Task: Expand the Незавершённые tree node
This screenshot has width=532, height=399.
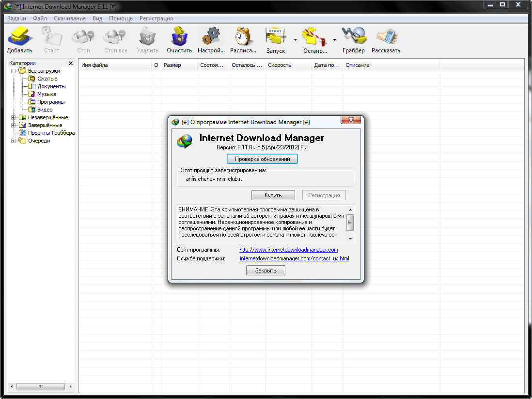Action: [13, 117]
